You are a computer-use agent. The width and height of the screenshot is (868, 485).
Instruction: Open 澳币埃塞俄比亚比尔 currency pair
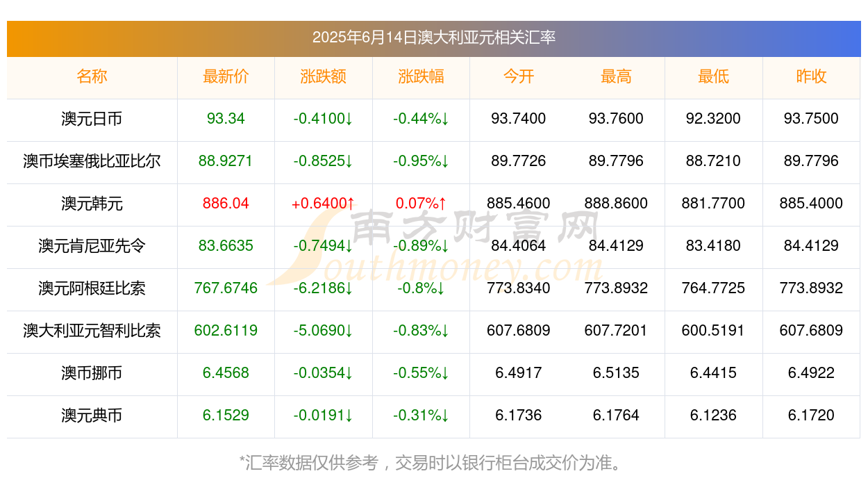point(92,161)
